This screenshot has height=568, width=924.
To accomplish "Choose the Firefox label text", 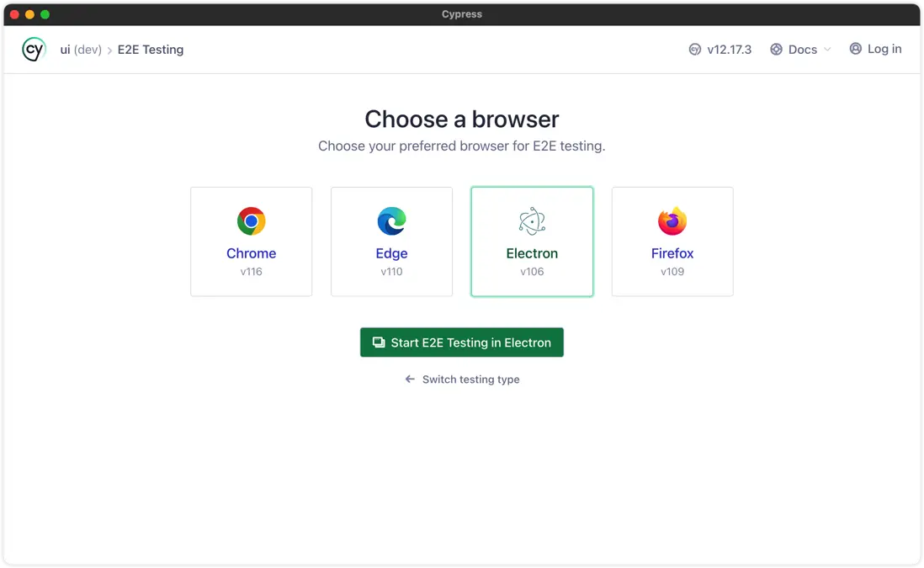I will 672,253.
